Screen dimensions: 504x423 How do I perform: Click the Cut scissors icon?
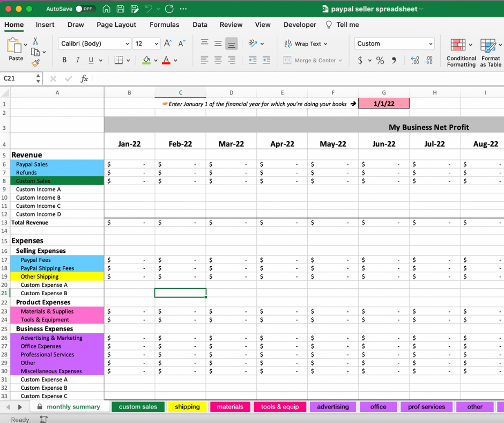coord(35,41)
